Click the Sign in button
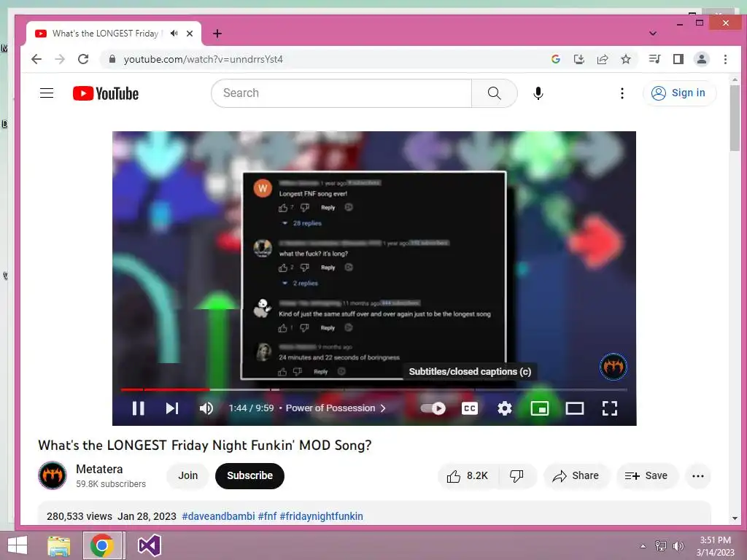 [x=679, y=93]
